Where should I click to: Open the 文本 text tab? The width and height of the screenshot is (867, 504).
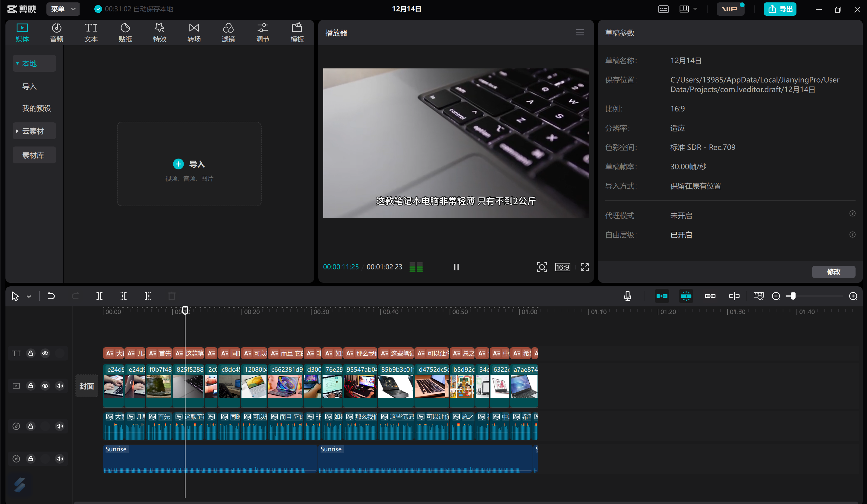click(91, 33)
